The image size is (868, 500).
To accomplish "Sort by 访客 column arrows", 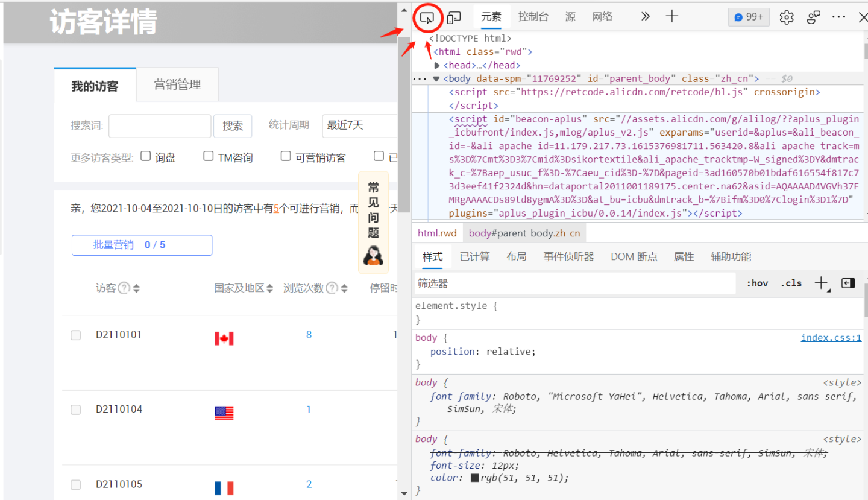I will pyautogui.click(x=137, y=288).
